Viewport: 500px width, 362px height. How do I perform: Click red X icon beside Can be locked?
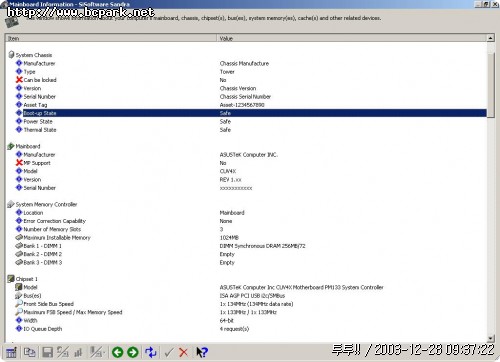19,80
